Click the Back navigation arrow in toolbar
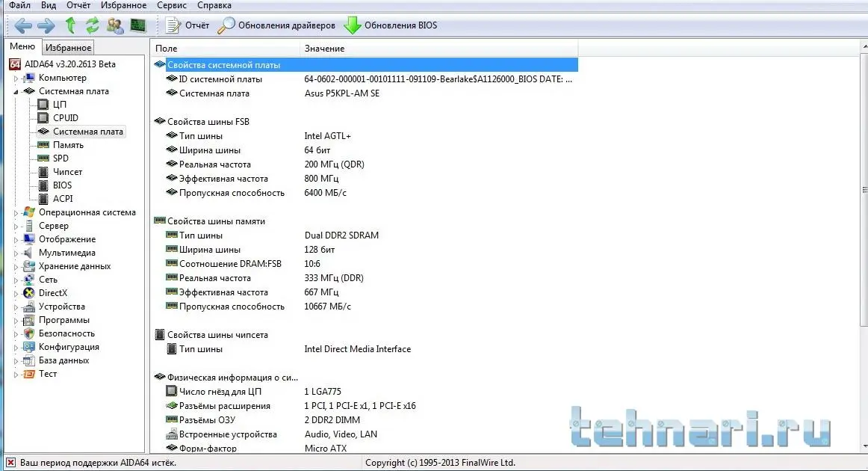Viewport: 868px width, 471px height. pyautogui.click(x=22, y=25)
